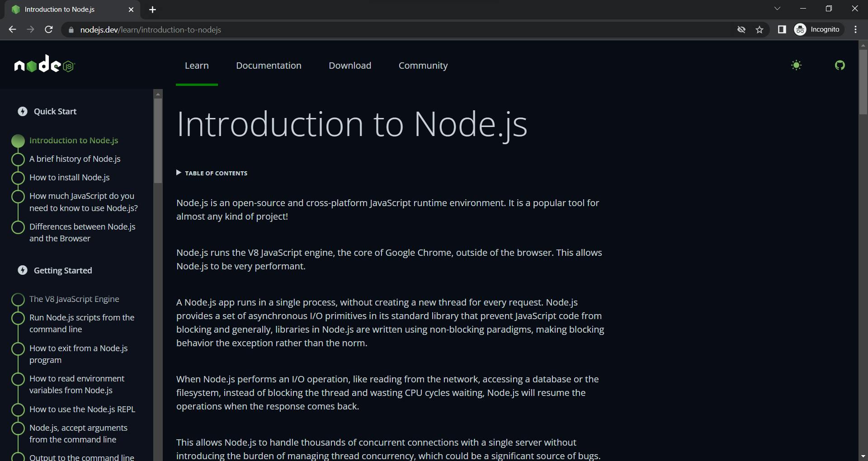The height and width of the screenshot is (461, 868).
Task: Select the Introduction to Node.js tab title
Action: click(60, 9)
